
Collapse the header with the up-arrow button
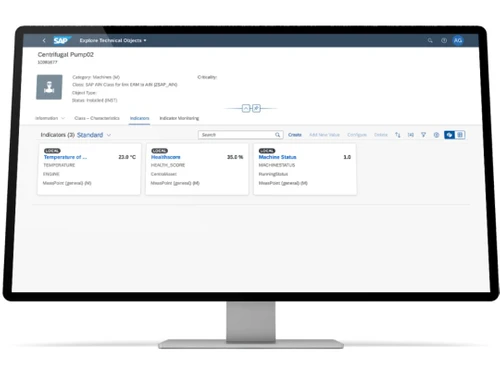point(246,108)
